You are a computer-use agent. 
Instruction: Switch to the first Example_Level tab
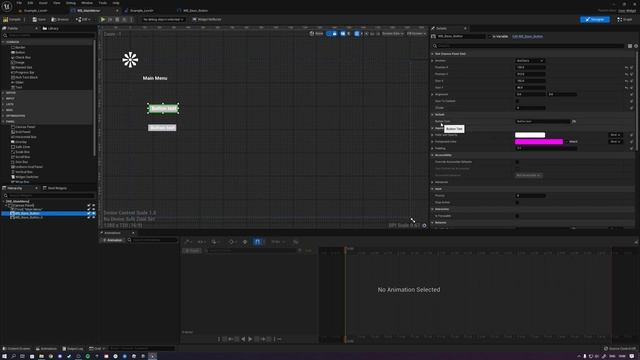pos(36,11)
